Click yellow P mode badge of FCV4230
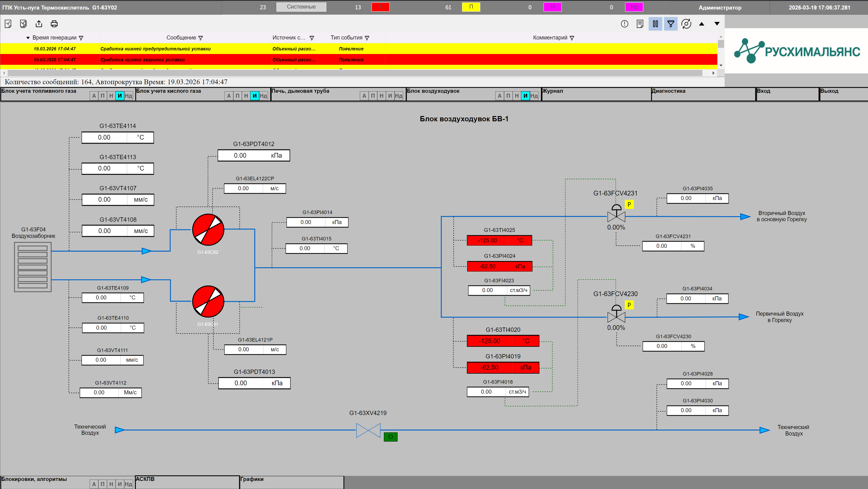The width and height of the screenshot is (868, 489). (x=629, y=305)
